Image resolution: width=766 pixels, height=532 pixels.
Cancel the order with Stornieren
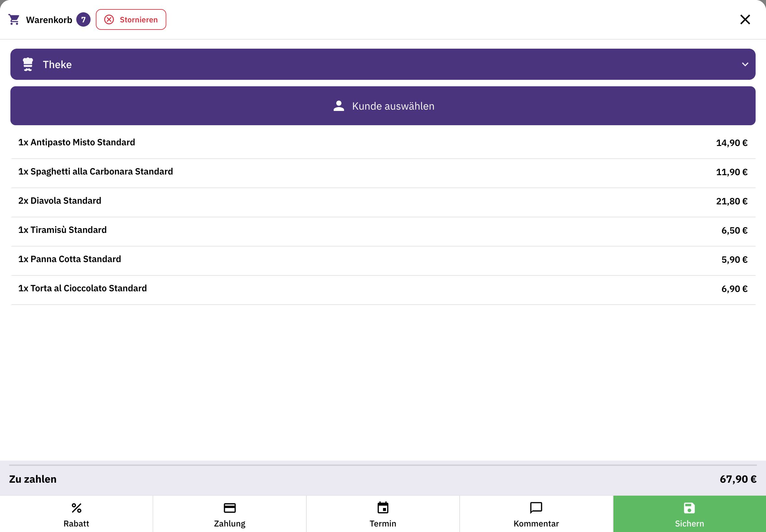(131, 20)
